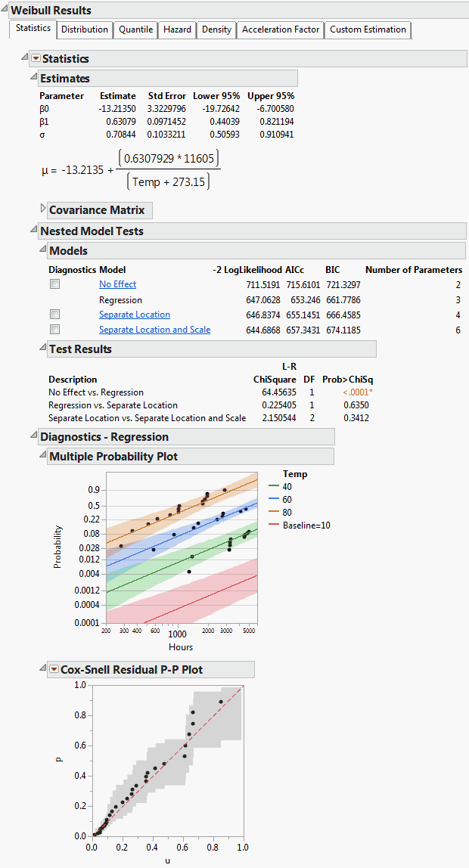Expand the Covariance Matrix section

click(42, 209)
